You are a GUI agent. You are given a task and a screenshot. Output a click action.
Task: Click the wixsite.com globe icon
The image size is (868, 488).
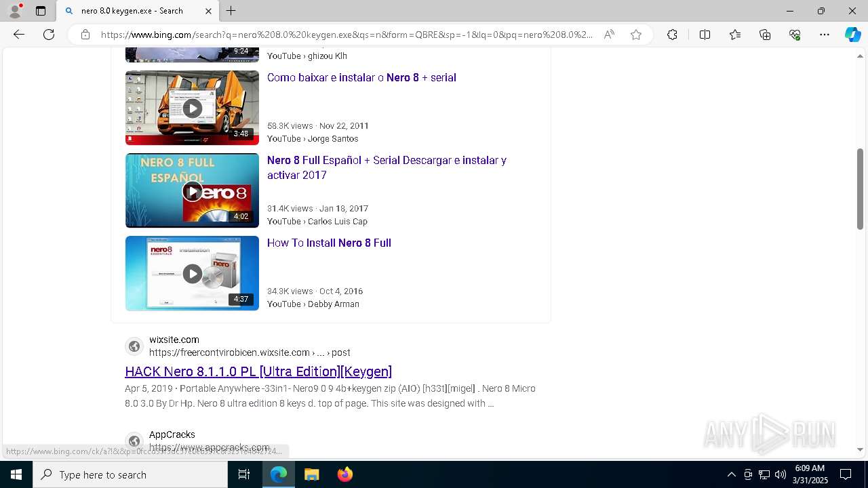coord(134,346)
